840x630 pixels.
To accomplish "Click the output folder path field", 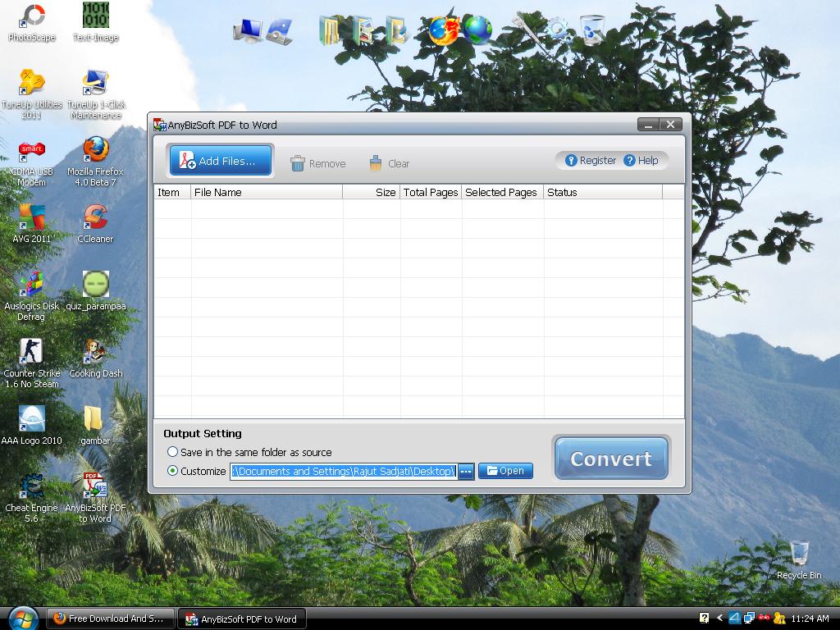I will click(344, 472).
